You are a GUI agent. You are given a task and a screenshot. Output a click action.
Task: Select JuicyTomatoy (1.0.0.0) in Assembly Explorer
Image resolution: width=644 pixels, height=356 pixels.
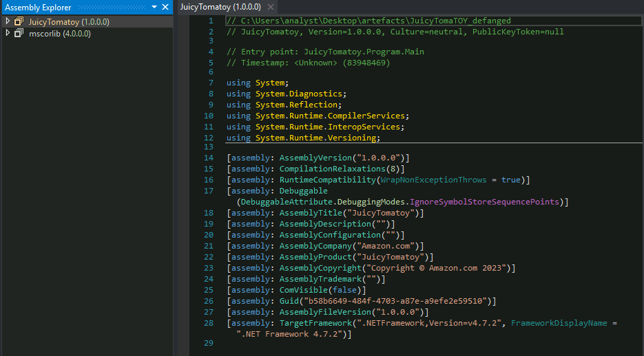pyautogui.click(x=69, y=22)
